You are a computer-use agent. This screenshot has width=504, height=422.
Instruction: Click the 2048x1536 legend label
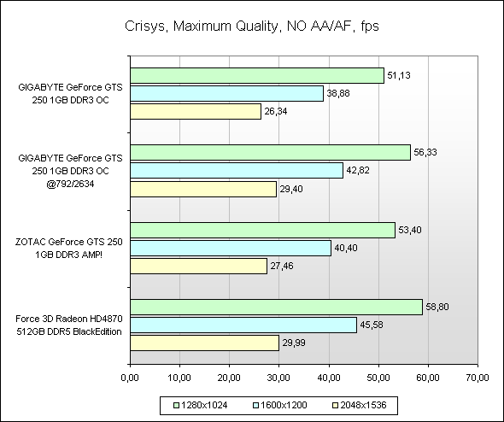[363, 405]
